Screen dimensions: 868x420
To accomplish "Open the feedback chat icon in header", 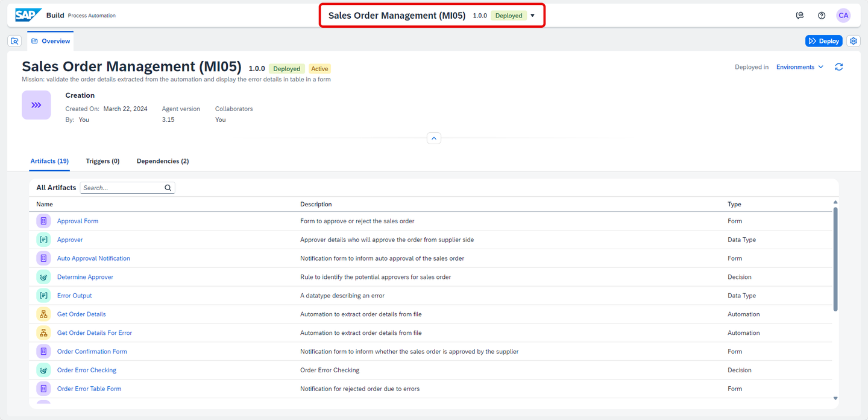I will 800,16.
